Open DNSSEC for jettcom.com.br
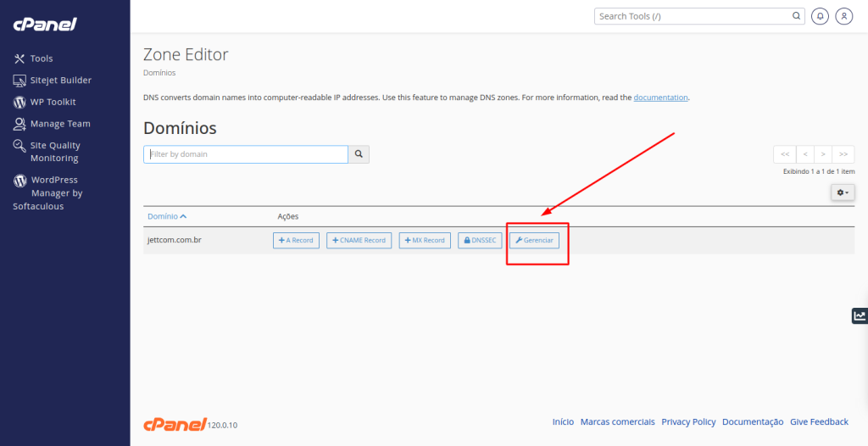Viewport: 868px width, 446px height. [480, 241]
